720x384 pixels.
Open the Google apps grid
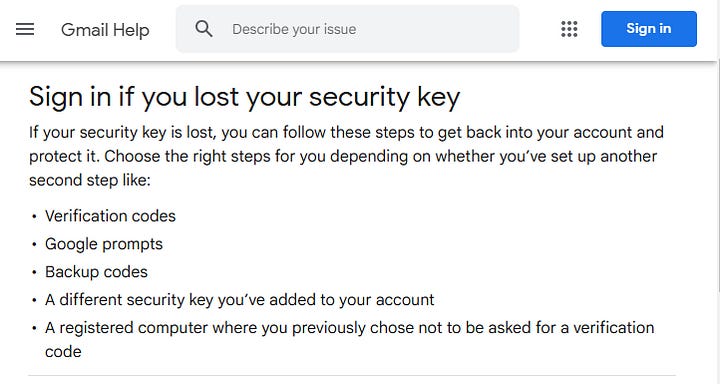(x=569, y=29)
